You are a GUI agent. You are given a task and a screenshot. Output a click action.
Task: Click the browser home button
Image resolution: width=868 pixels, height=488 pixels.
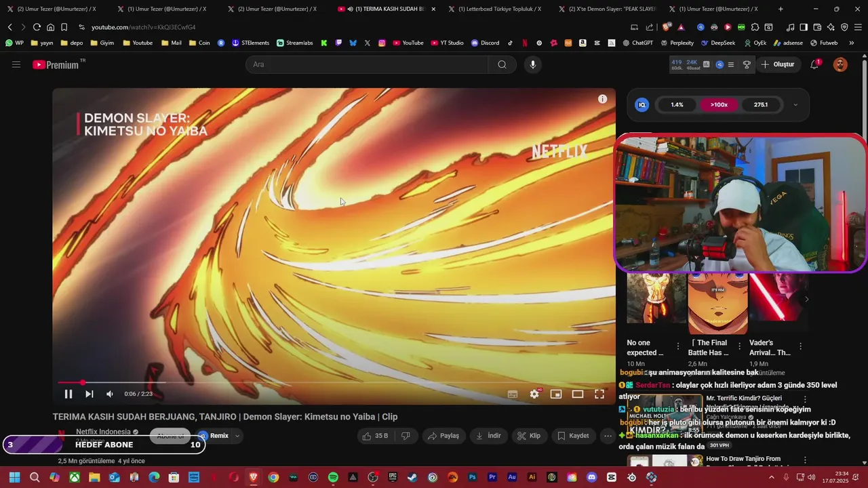pyautogui.click(x=50, y=27)
